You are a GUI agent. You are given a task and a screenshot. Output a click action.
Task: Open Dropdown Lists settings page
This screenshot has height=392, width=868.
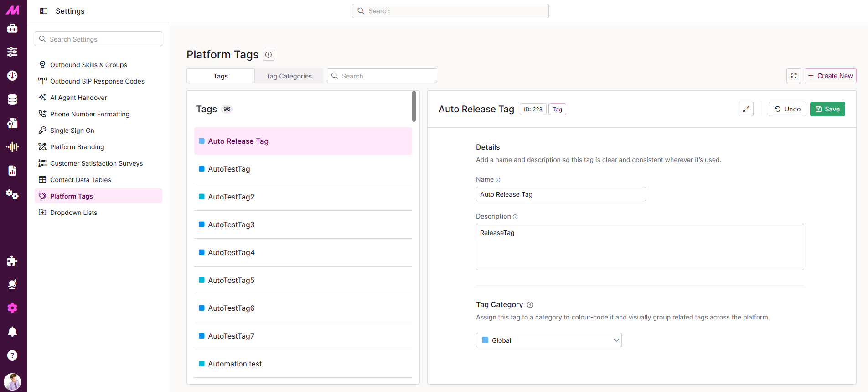point(73,213)
